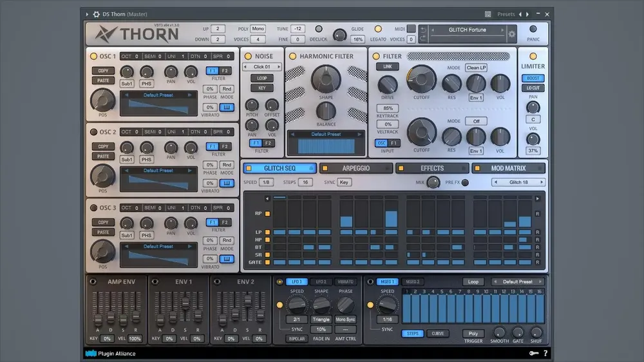644x362 pixels.
Task: Expand the title bar arrow menu
Action: 87,14
